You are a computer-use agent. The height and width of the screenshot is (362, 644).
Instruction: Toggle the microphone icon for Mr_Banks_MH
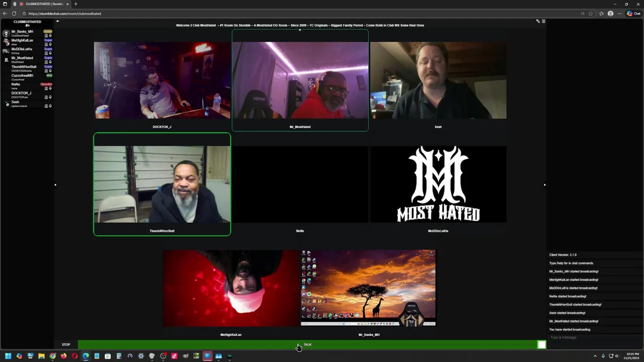50,36
